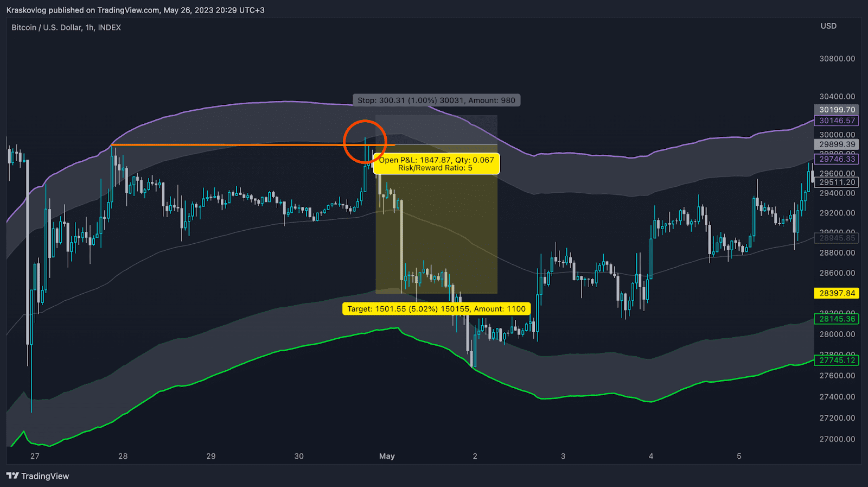Click the grey 28945.85 price tag
Screen dimensions: 868x487
pyautogui.click(x=837, y=238)
